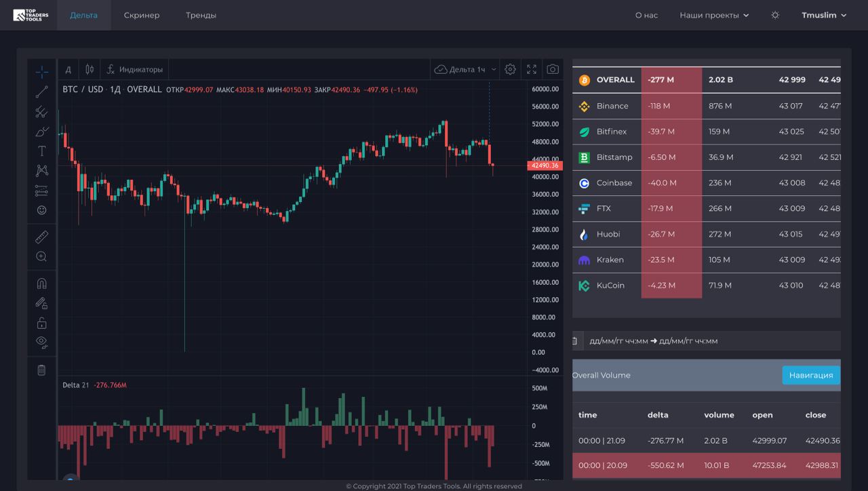
Task: Open candlestick chart style selector
Action: pos(90,69)
